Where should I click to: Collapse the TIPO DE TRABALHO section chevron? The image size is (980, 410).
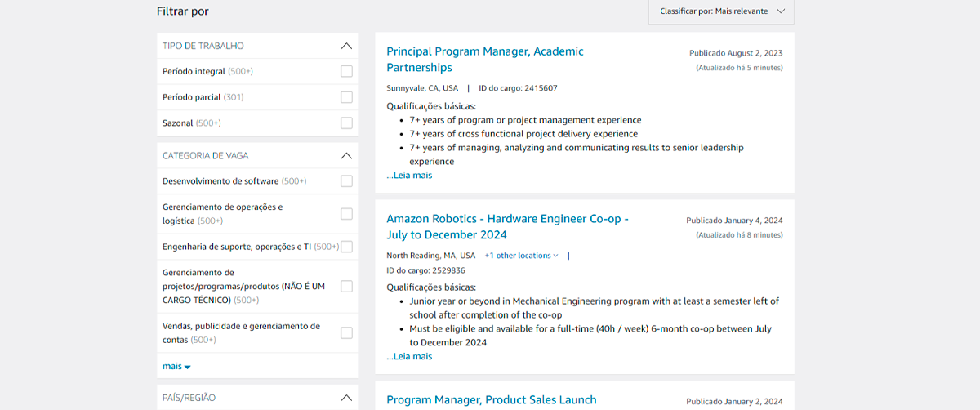(346, 46)
